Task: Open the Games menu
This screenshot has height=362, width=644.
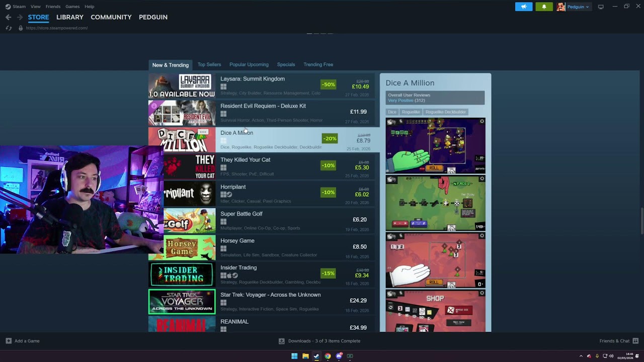Action: point(72,7)
